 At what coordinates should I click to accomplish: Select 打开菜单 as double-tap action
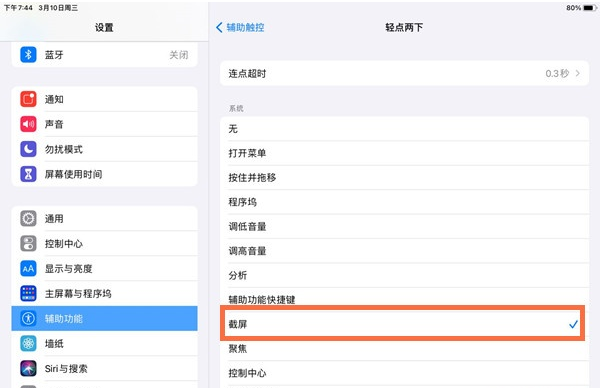[404, 153]
